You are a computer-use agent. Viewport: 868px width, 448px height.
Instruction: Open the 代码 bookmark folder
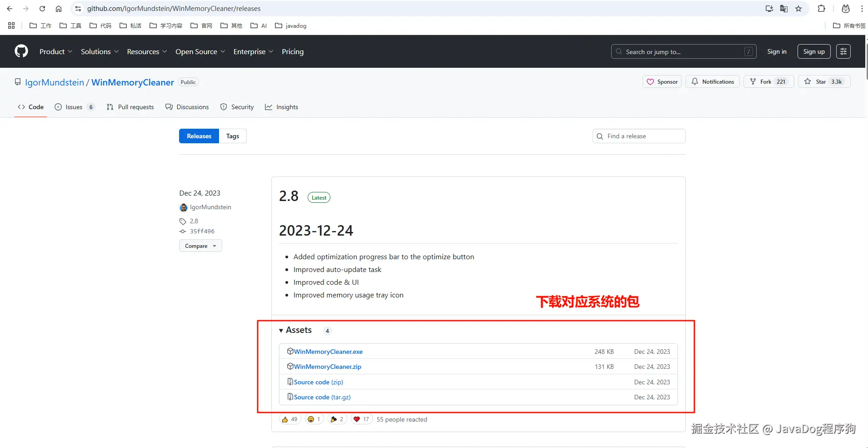coord(100,25)
